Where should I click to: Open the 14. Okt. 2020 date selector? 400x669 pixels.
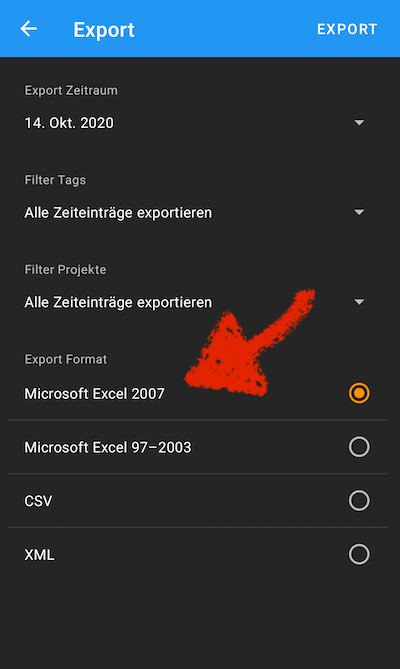pyautogui.click(x=69, y=123)
